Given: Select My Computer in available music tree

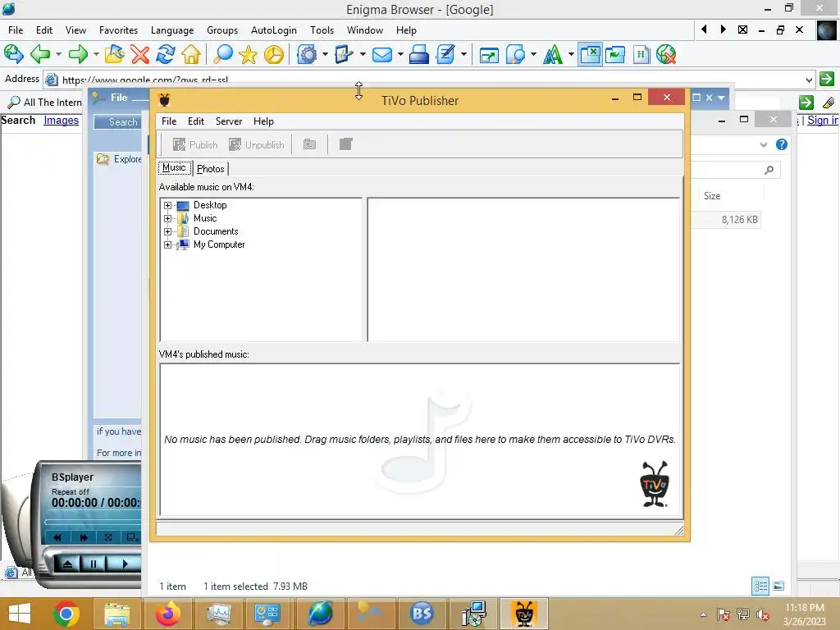Looking at the screenshot, I should 219,244.
